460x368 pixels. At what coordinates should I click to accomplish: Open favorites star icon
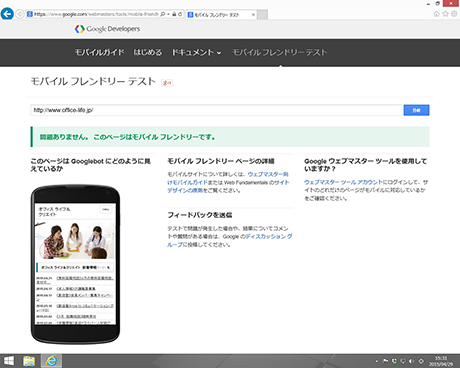tap(445, 14)
